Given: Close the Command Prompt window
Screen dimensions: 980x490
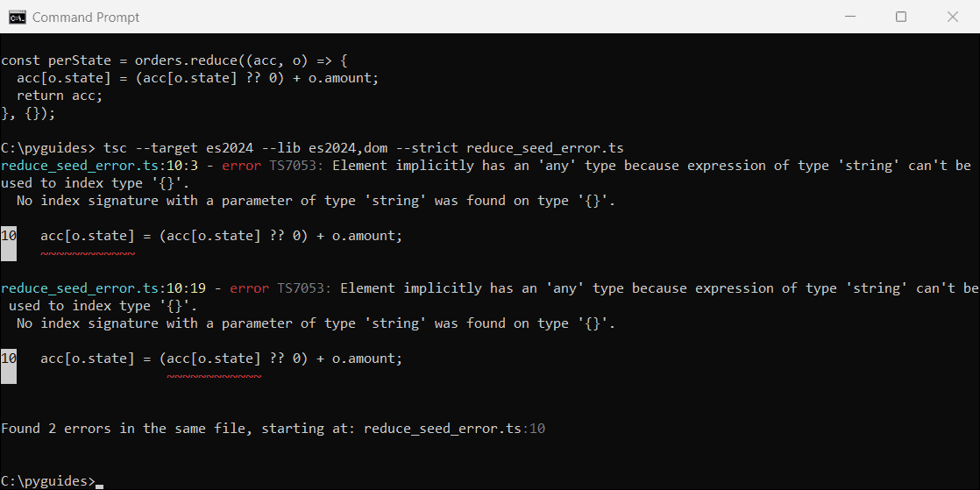Looking at the screenshot, I should click(953, 17).
